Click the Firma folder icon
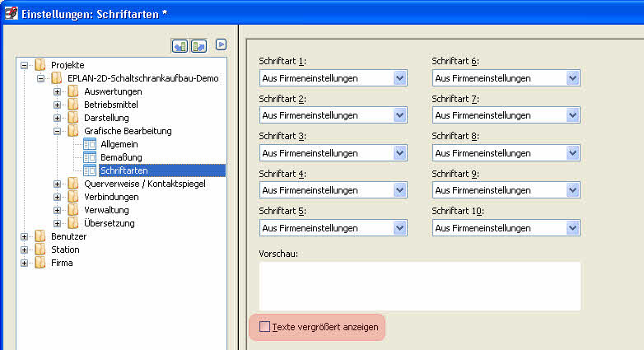 pos(41,263)
